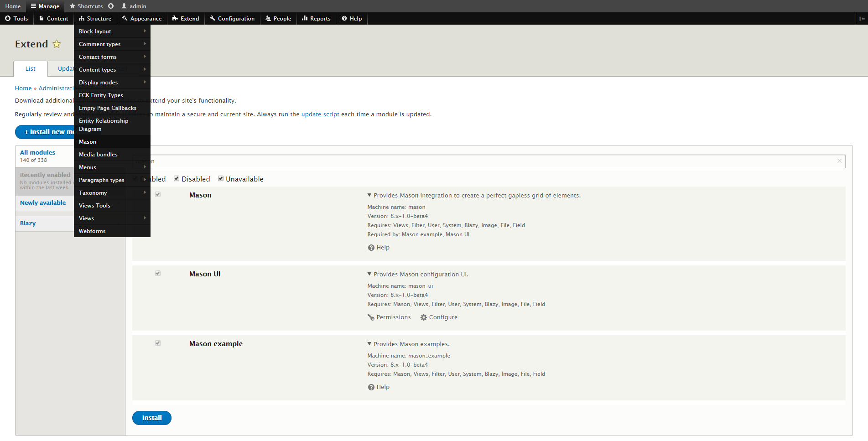The width and height of the screenshot is (868, 441).
Task: Click the Help icon under Mason example
Action: click(371, 387)
